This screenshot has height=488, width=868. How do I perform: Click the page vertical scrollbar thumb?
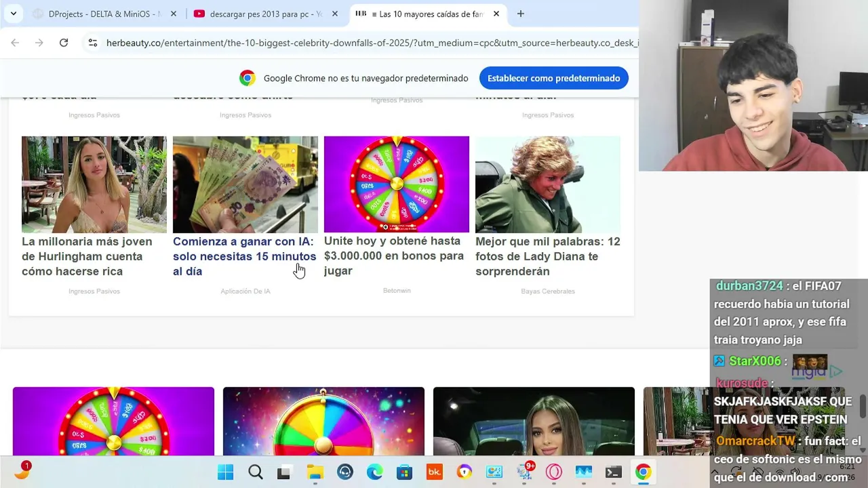863,406
